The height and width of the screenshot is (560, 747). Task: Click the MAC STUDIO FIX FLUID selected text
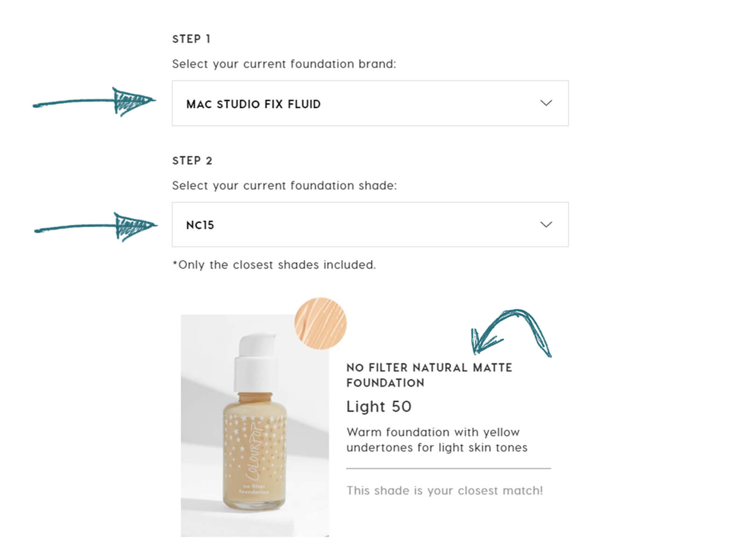(254, 104)
